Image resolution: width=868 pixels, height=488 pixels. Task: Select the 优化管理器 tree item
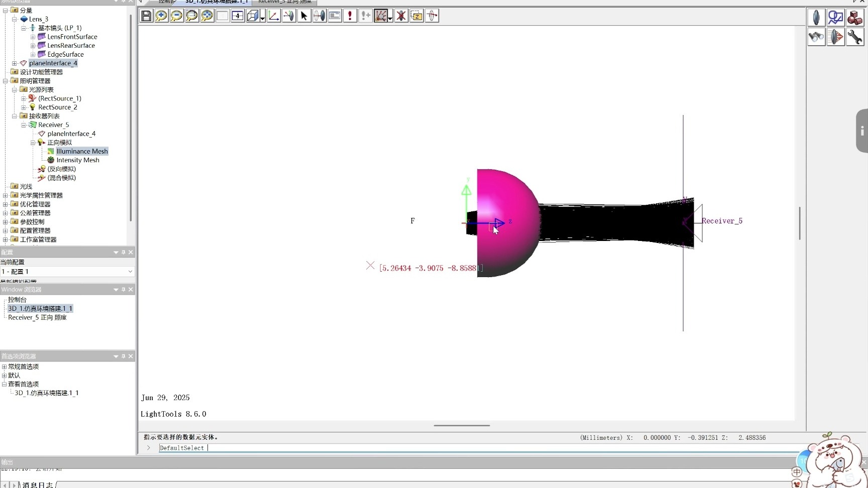(35, 204)
